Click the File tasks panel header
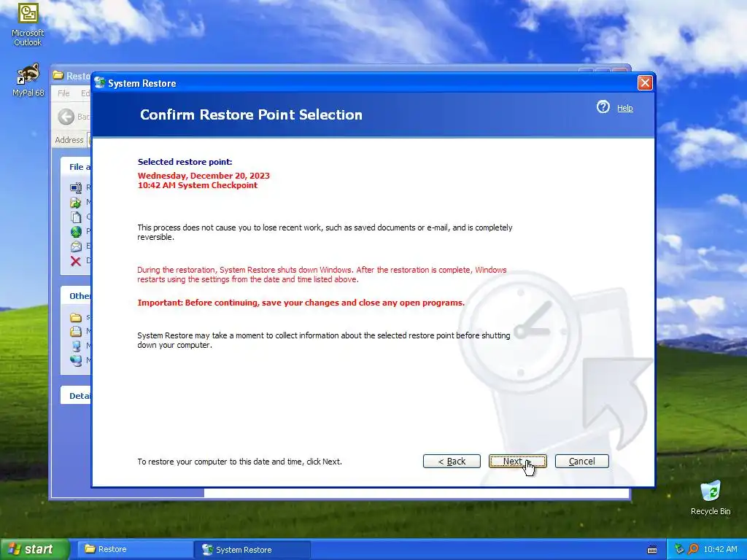This screenshot has height=560, width=747. tap(76, 167)
